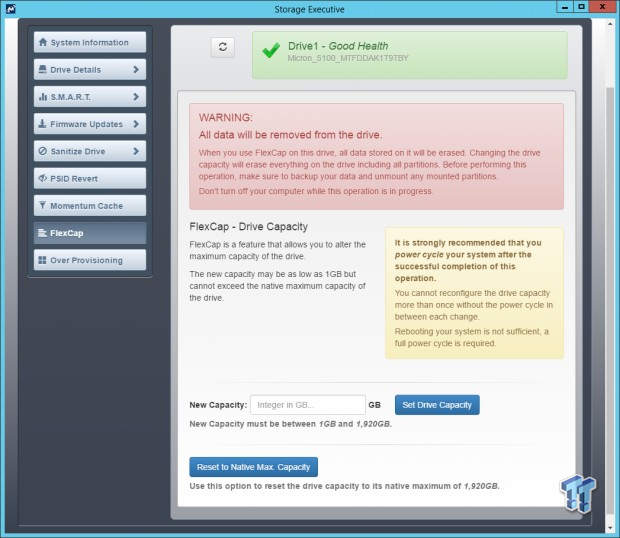This screenshot has height=538, width=620.
Task: Click the 'New Capacity:' label
Action: point(218,405)
